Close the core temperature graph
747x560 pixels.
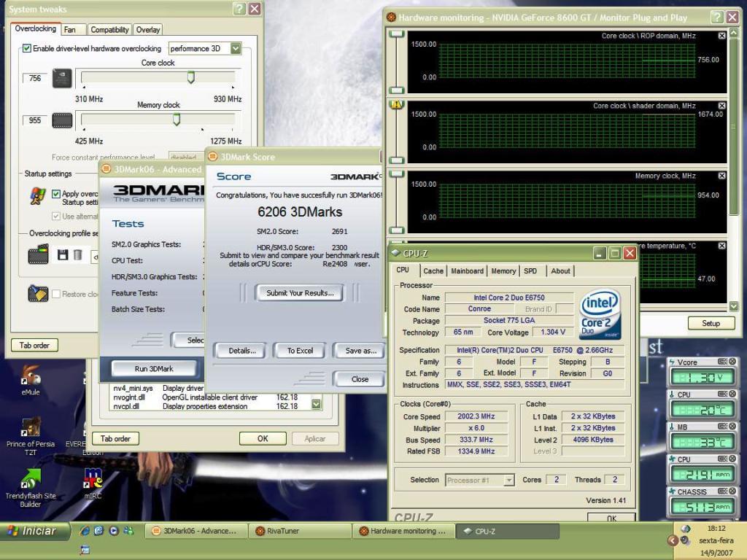point(721,246)
